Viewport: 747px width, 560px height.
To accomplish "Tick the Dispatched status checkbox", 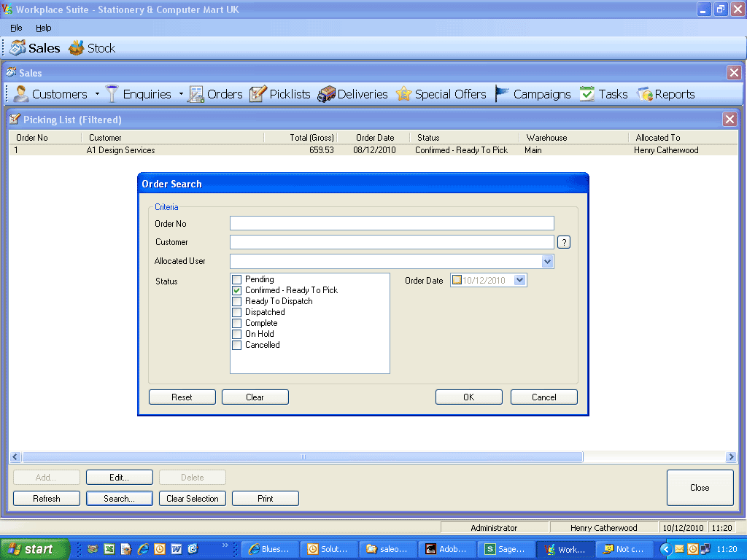I will [237, 312].
